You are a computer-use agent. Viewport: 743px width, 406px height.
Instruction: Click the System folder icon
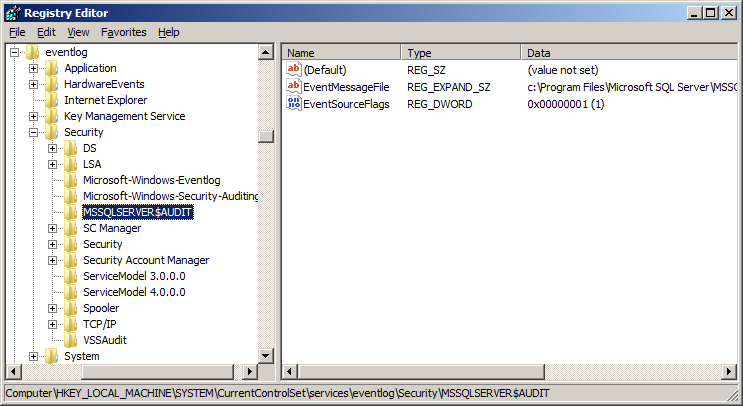point(52,356)
